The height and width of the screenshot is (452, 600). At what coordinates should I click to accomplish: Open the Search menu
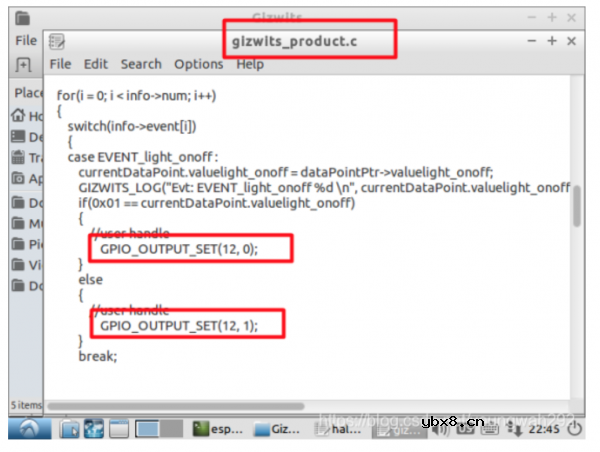coord(141,64)
